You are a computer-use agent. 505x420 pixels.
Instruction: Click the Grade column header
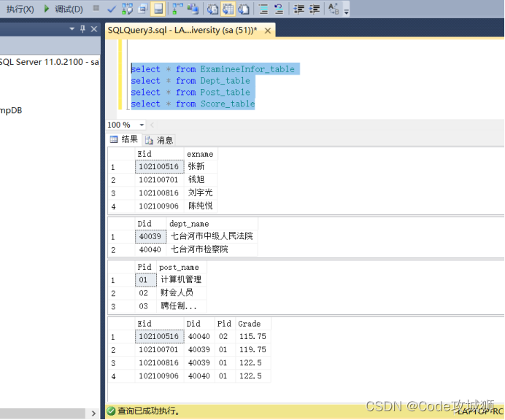click(253, 324)
